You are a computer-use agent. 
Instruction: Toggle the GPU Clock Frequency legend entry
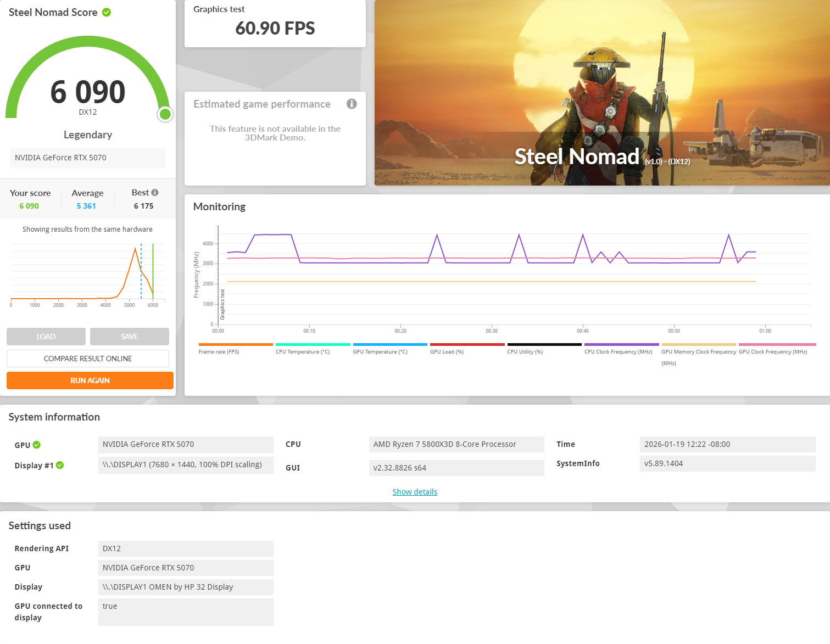(x=777, y=349)
